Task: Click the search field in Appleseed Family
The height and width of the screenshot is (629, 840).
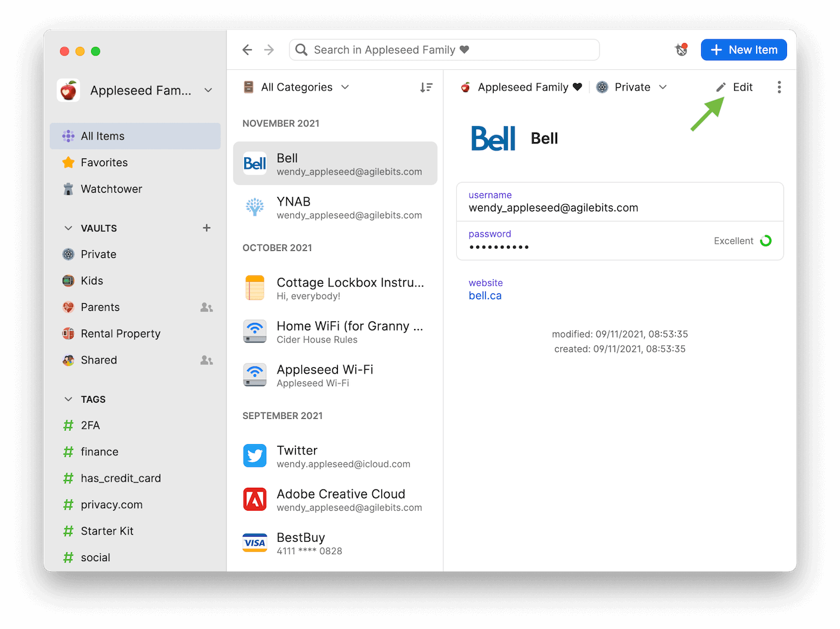Action: point(445,50)
